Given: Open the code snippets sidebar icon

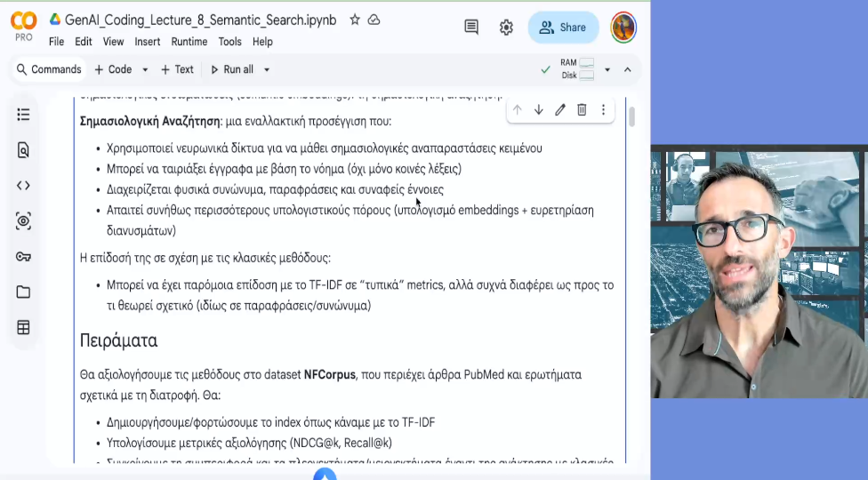Looking at the screenshot, I should point(23,186).
